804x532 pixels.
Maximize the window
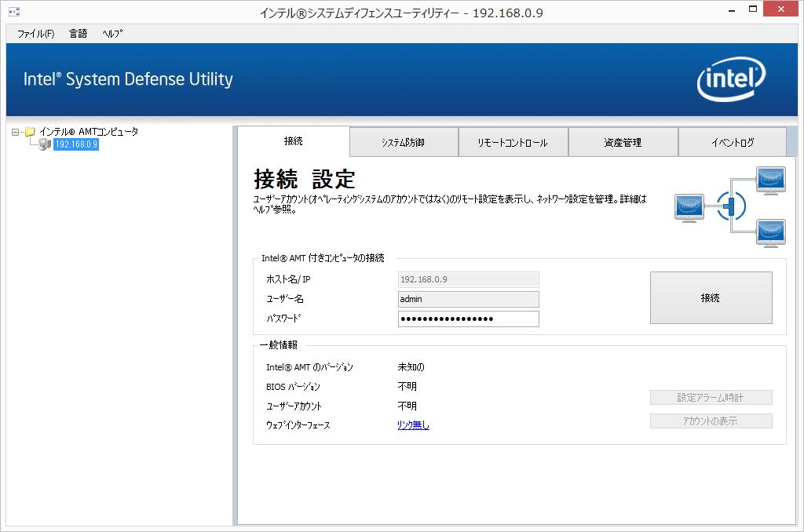coord(753,9)
